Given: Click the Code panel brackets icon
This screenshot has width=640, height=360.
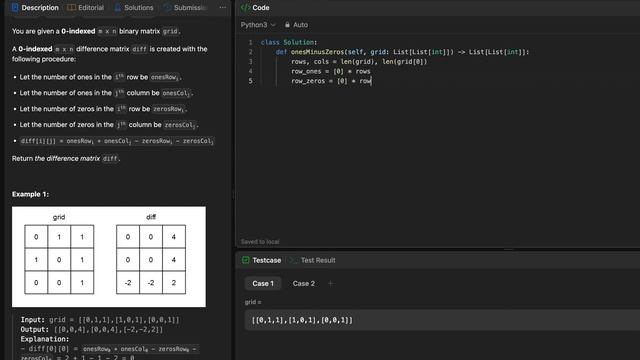Looking at the screenshot, I should [x=245, y=7].
